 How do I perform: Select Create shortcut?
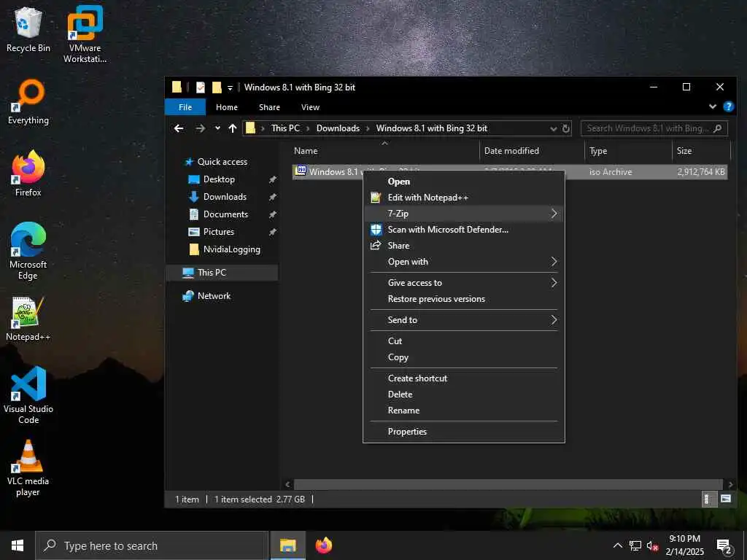(463, 378)
